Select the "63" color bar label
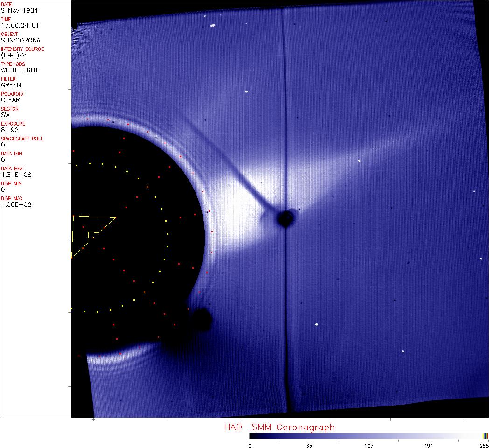 308,445
